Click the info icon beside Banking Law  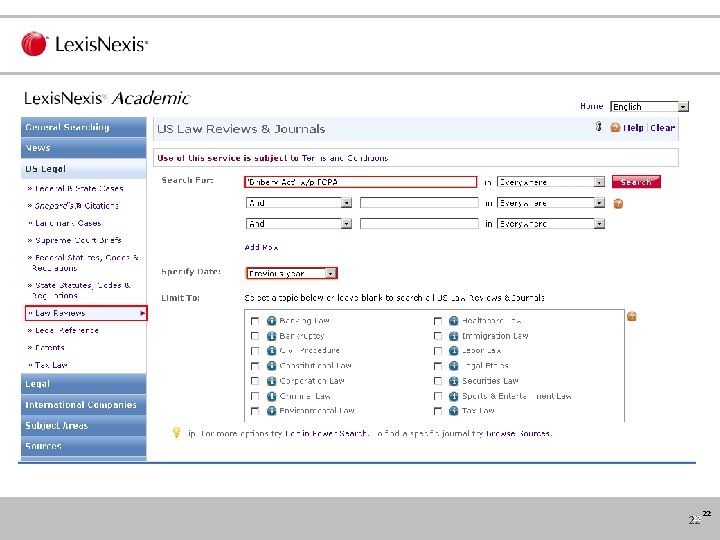click(x=271, y=321)
